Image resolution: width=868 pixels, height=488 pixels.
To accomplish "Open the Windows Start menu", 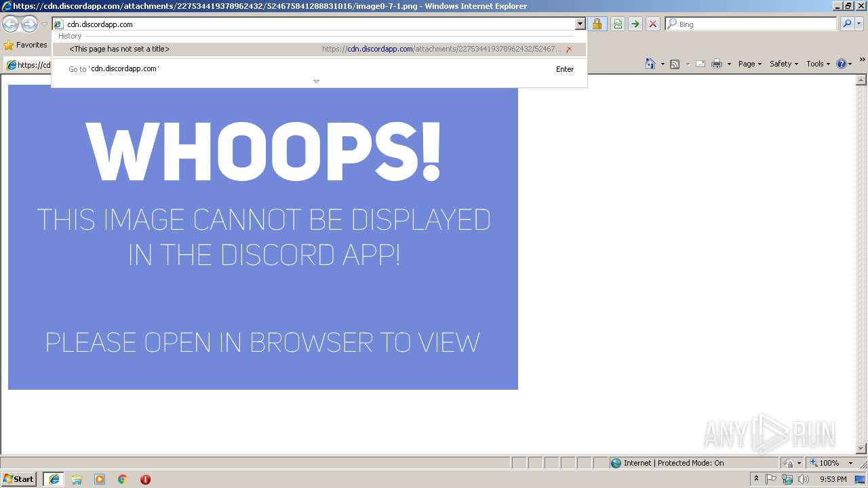I will click(18, 479).
